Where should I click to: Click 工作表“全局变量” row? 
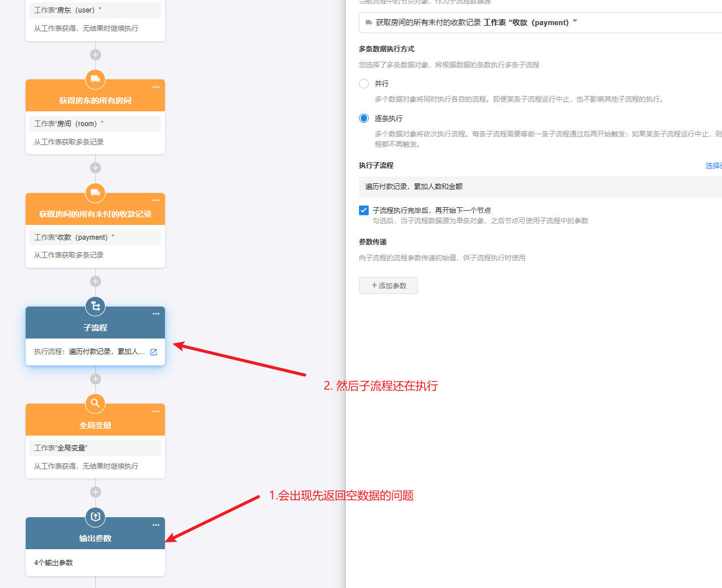pos(95,448)
